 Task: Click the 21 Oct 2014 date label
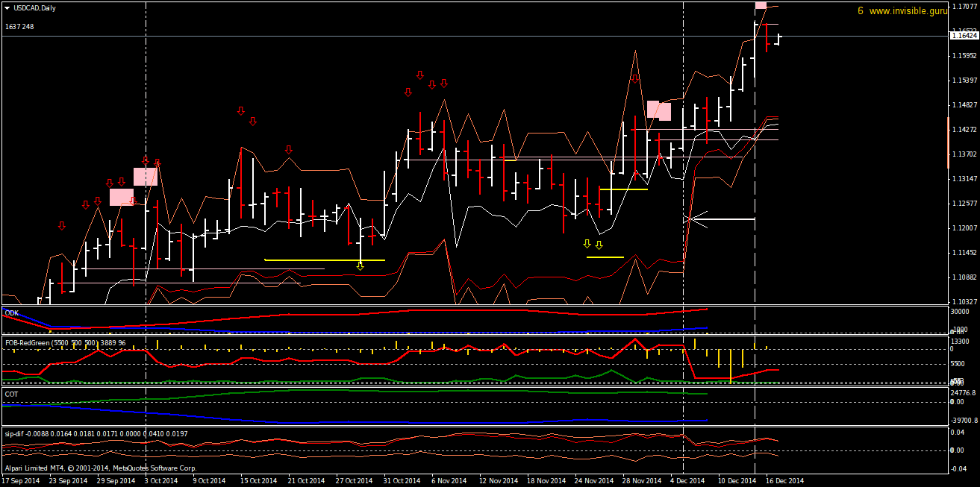point(307,481)
